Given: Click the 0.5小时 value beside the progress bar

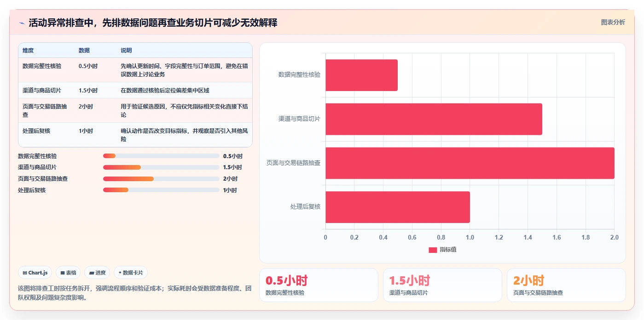Looking at the screenshot, I should click(x=232, y=156).
